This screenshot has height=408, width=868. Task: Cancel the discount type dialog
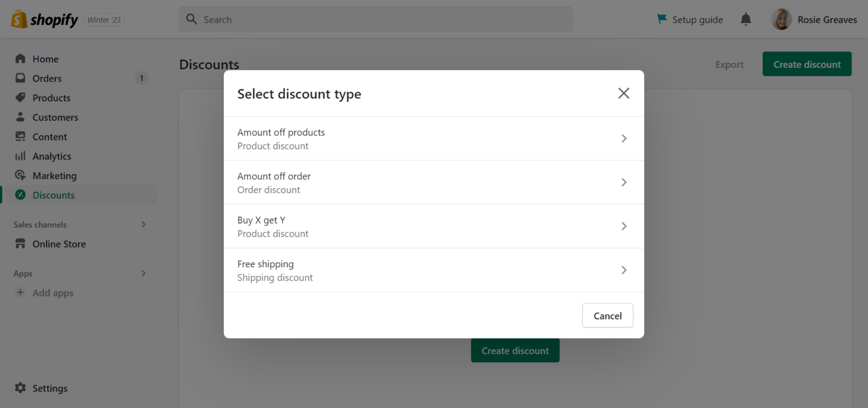[x=607, y=316]
